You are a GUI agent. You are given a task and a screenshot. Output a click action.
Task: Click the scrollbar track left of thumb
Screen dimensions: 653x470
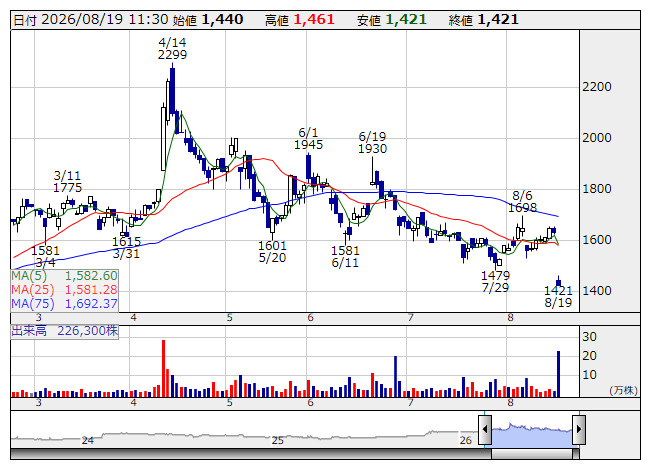click(x=251, y=454)
